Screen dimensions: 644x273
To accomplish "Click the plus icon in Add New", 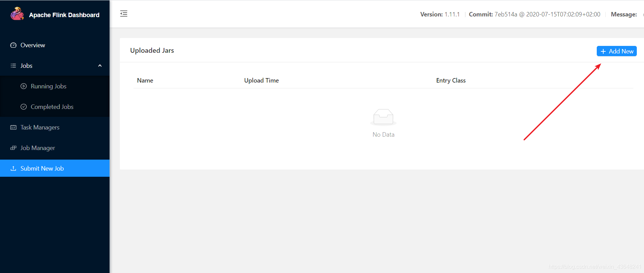I will (603, 51).
